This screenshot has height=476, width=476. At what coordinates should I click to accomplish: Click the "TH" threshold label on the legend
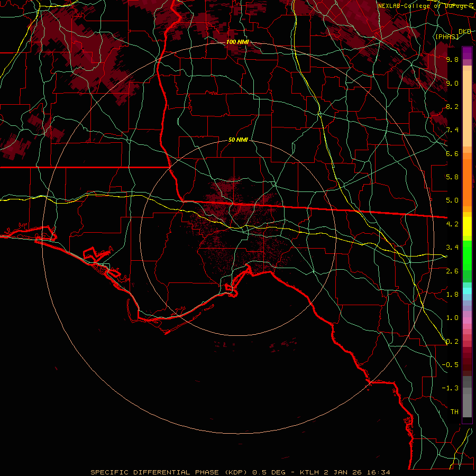pos(454,412)
